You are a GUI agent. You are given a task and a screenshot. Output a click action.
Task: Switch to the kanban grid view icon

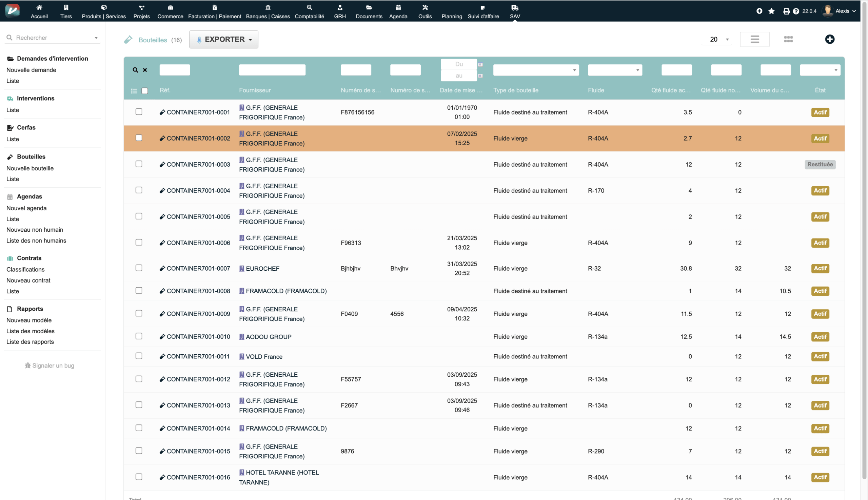tap(788, 39)
